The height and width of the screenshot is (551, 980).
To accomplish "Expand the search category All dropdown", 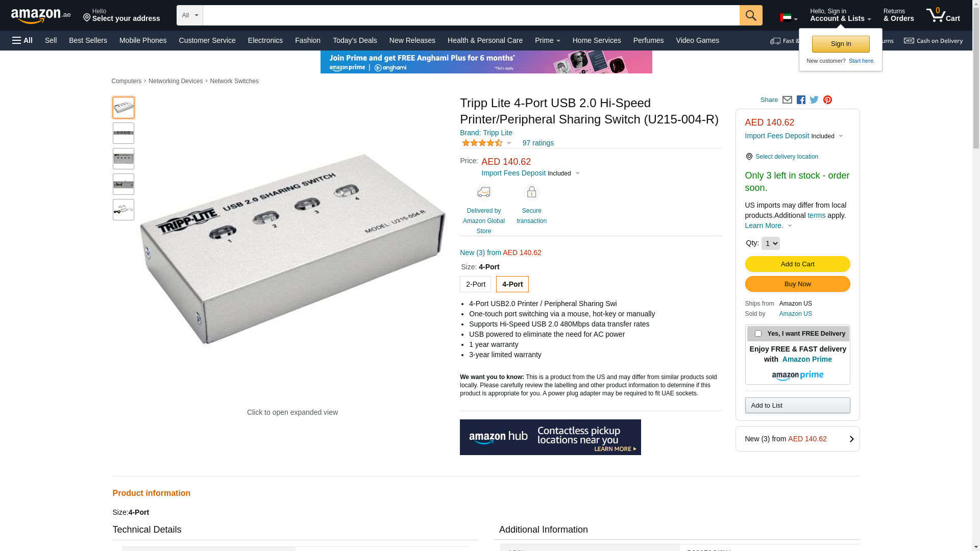I will point(190,15).
